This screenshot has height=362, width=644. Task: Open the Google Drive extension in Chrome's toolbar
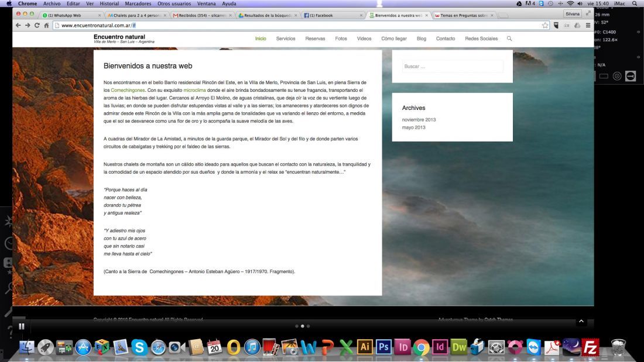(577, 26)
